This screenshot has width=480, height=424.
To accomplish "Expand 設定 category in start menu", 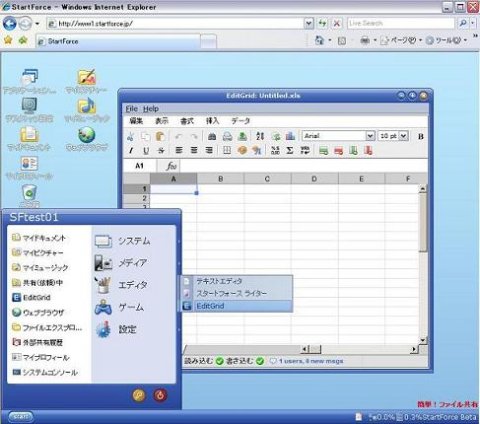I will click(133, 329).
